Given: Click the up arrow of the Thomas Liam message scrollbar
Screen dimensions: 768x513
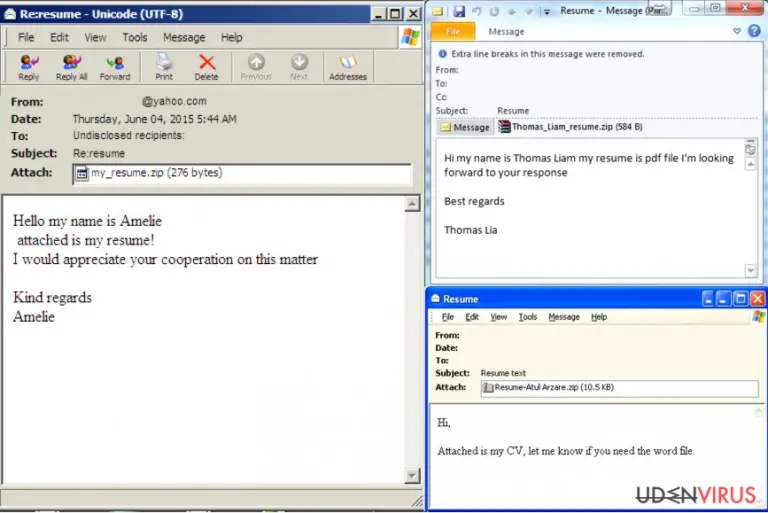Looking at the screenshot, I should (x=750, y=164).
